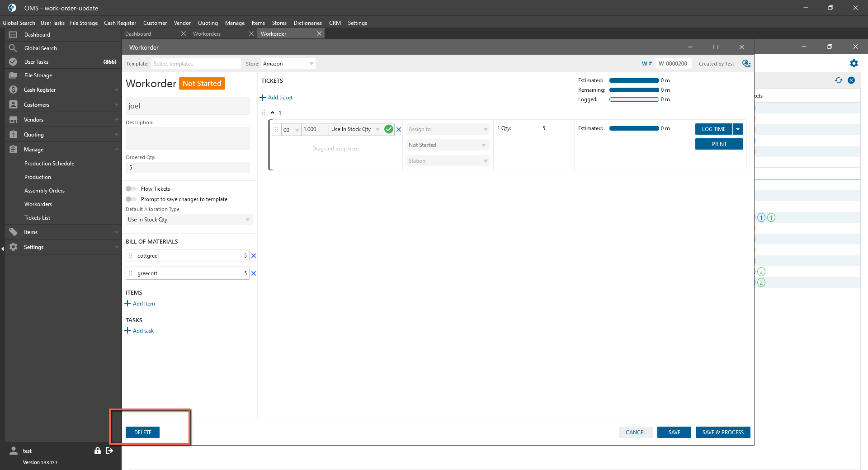Open Tickets List in sidebar
This screenshot has width=868, height=470.
pyautogui.click(x=37, y=218)
